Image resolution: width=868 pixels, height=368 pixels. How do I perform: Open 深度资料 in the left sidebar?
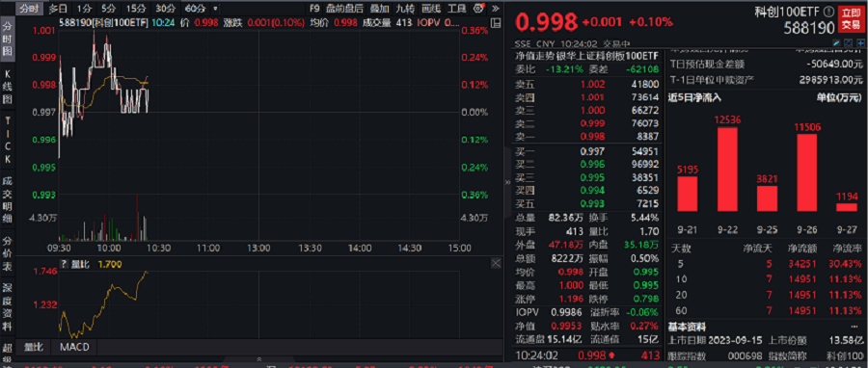[8, 307]
